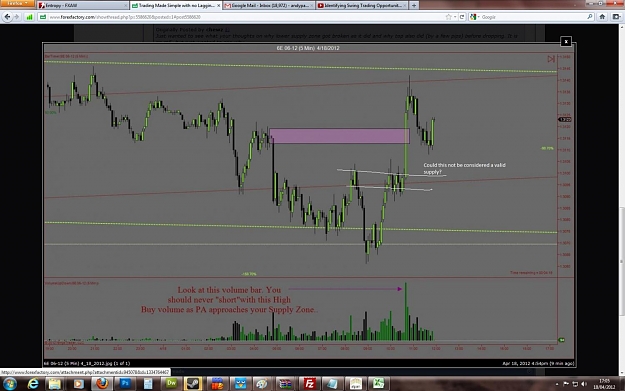The height and width of the screenshot is (391, 625).
Task: Click the search magnifier icon
Action: tap(590, 17)
